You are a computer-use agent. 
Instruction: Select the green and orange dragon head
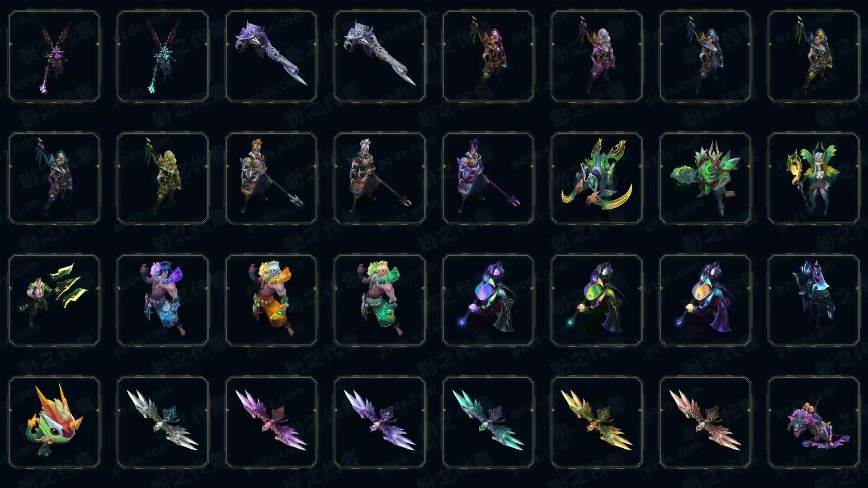coord(54,422)
